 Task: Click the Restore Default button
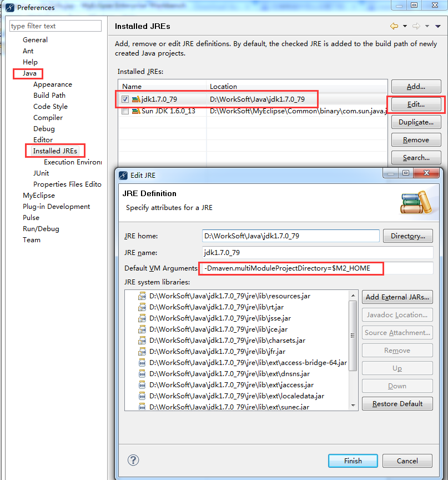tap(397, 404)
